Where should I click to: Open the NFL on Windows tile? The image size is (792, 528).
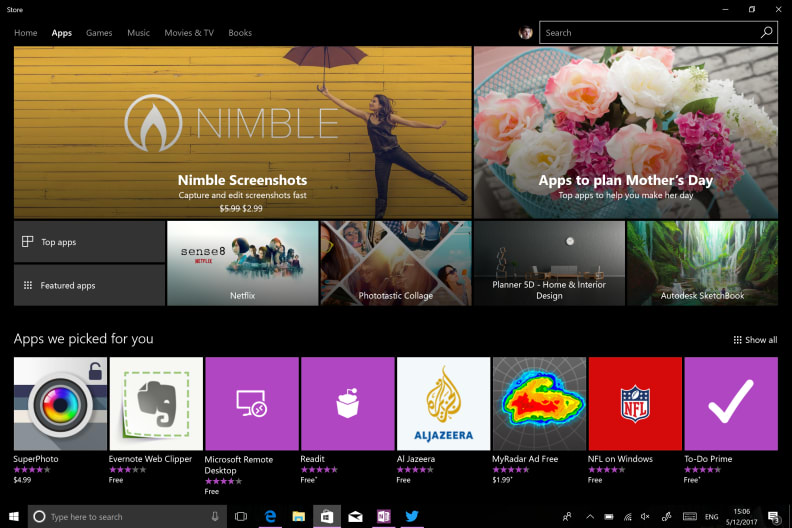635,404
